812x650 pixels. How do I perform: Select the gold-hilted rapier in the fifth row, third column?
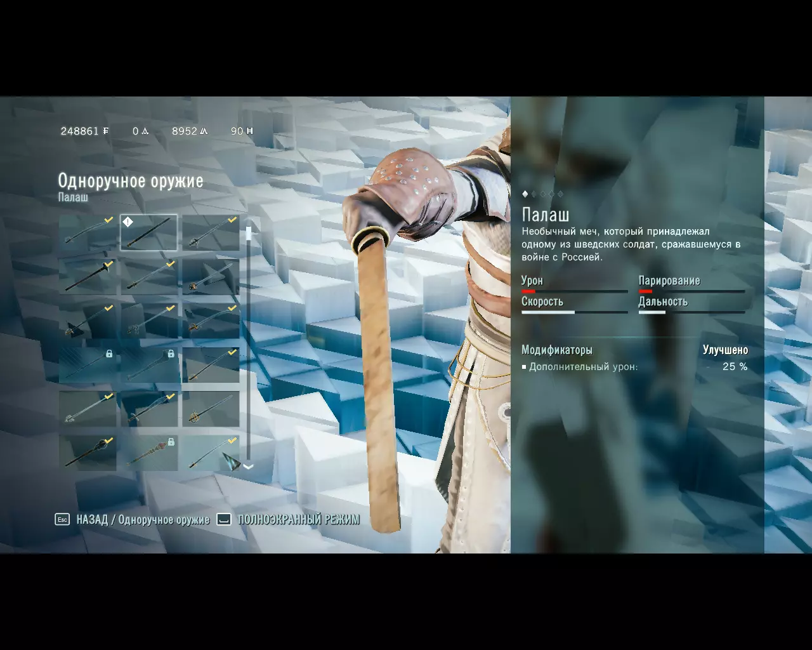point(211,409)
